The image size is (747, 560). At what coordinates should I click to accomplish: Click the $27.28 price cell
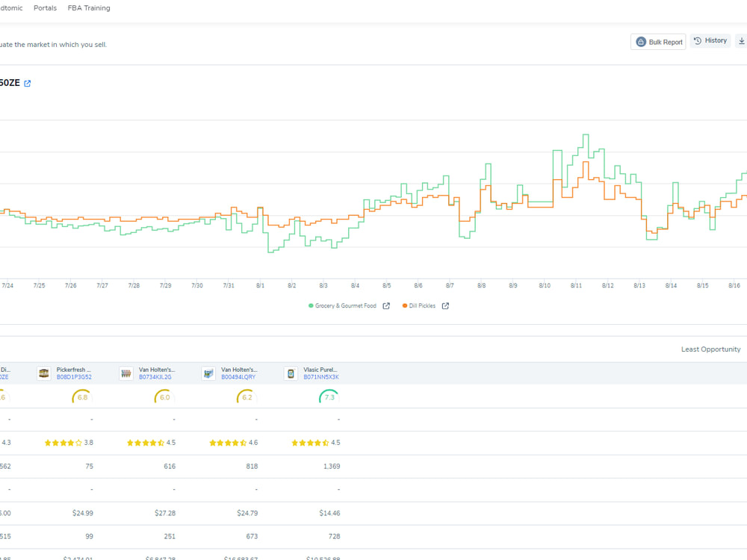pyautogui.click(x=165, y=513)
